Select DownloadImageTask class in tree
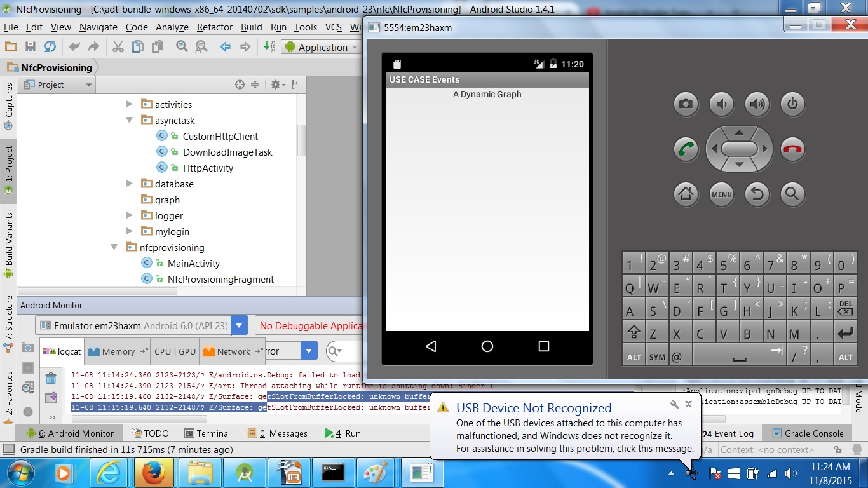868x488 pixels. point(227,152)
